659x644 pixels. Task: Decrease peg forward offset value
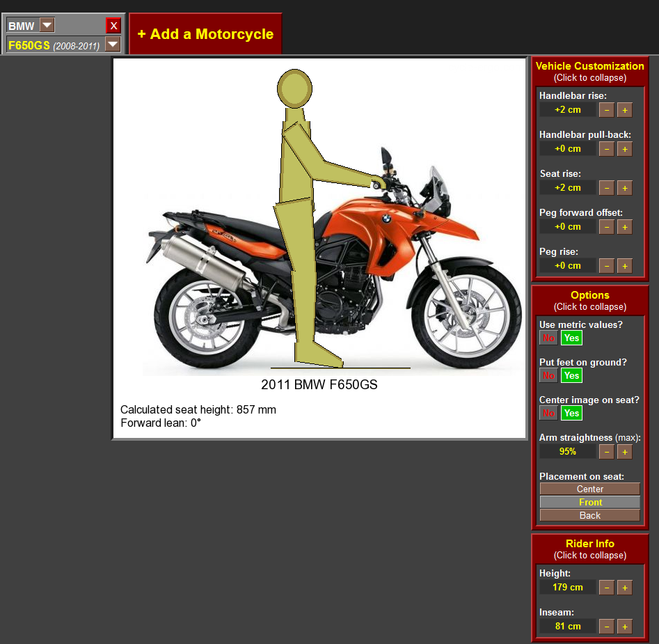[x=606, y=227]
